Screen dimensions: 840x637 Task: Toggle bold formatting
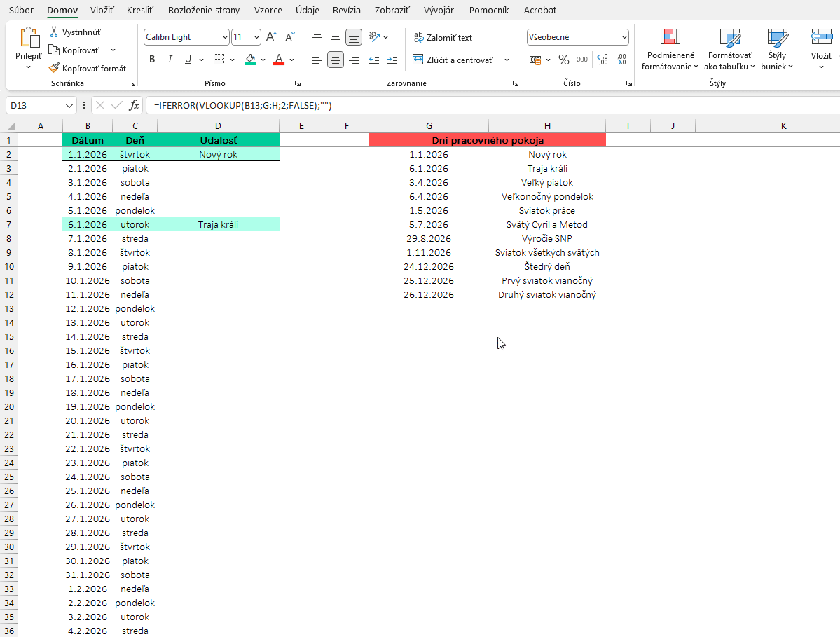pos(152,60)
